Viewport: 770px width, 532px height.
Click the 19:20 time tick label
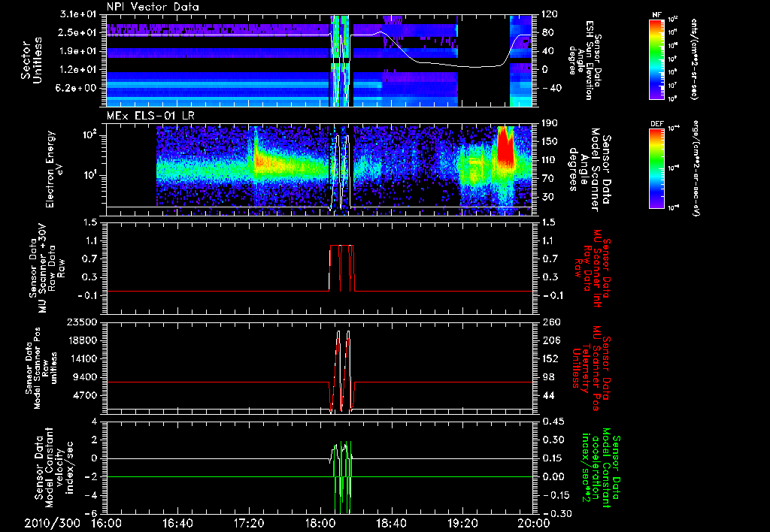[x=462, y=524]
